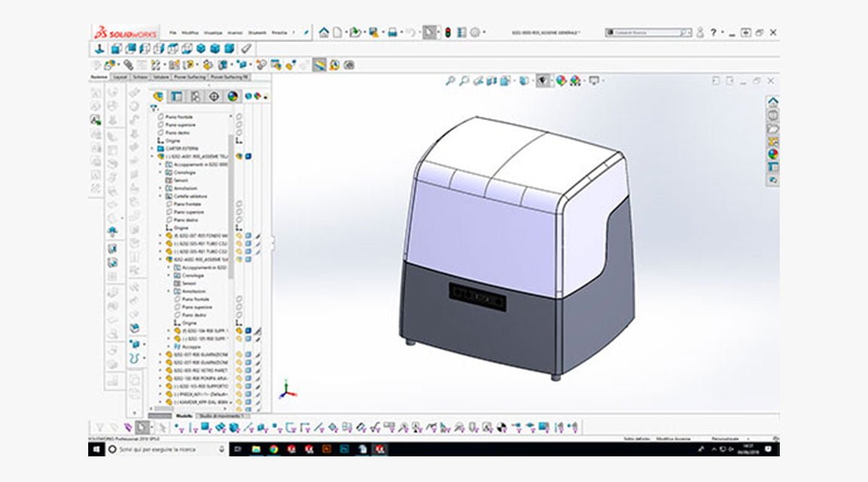Open the File menu
Image resolution: width=868 pixels, height=482 pixels.
[x=173, y=32]
